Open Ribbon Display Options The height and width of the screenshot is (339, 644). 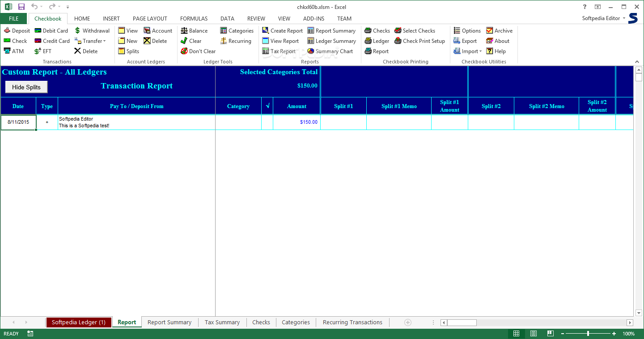click(x=597, y=7)
